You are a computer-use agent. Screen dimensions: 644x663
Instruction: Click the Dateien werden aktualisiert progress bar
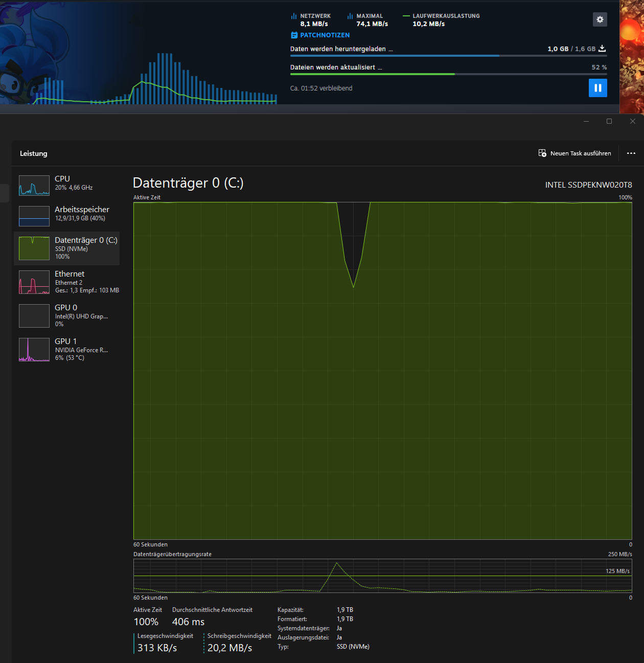click(449, 74)
